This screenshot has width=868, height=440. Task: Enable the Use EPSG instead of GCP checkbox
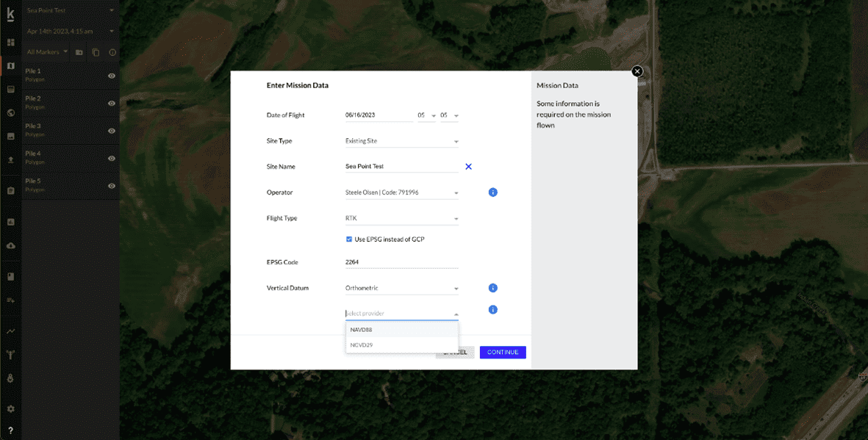coord(349,239)
